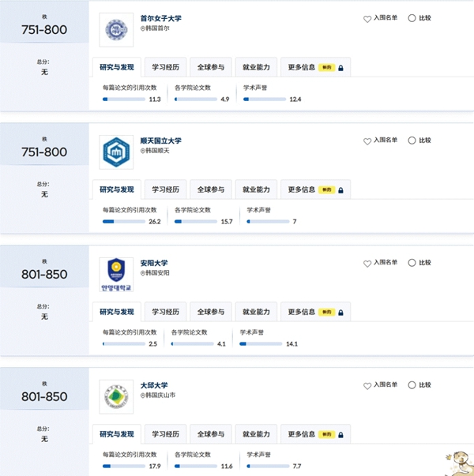Open 学习经历 tab for 大邱大学

tap(165, 434)
